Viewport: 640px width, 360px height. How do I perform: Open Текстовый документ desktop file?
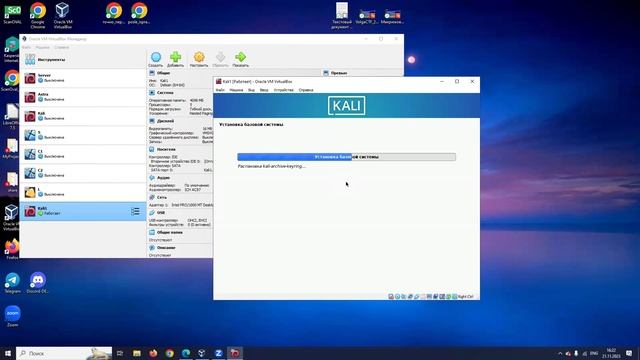click(342, 16)
